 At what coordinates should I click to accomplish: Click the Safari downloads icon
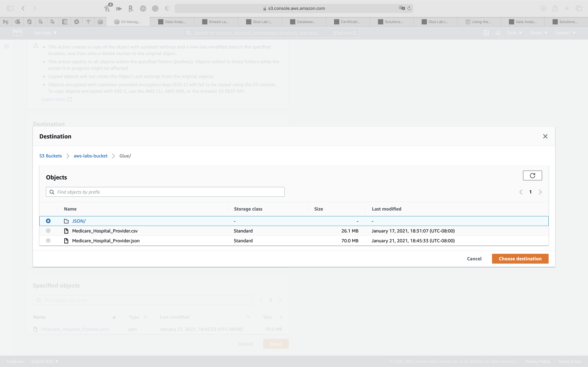tap(543, 8)
